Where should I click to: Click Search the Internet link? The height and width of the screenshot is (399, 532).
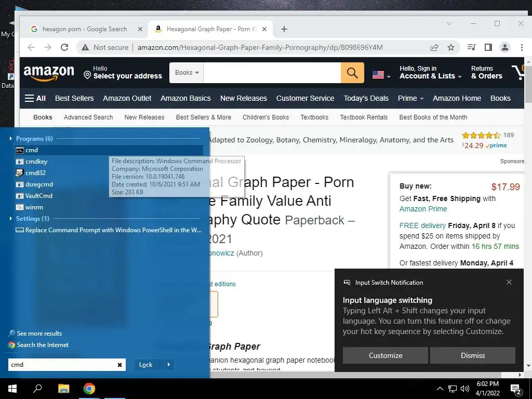(x=38, y=345)
